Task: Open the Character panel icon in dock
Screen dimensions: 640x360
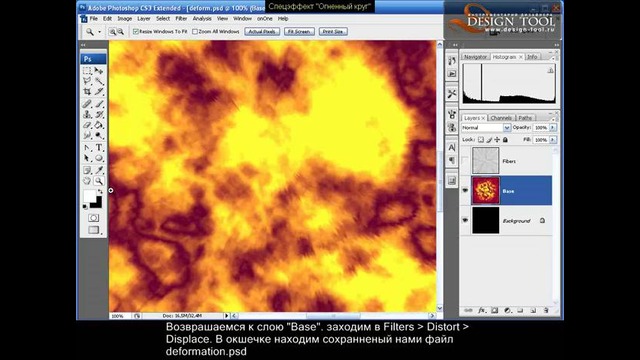Action: pyautogui.click(x=452, y=147)
